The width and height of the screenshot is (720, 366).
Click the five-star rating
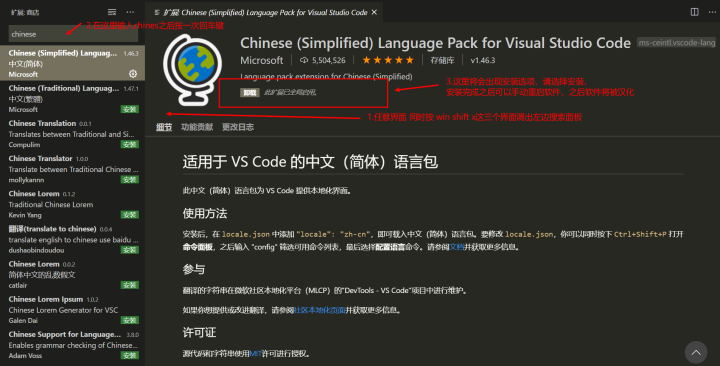tap(388, 60)
